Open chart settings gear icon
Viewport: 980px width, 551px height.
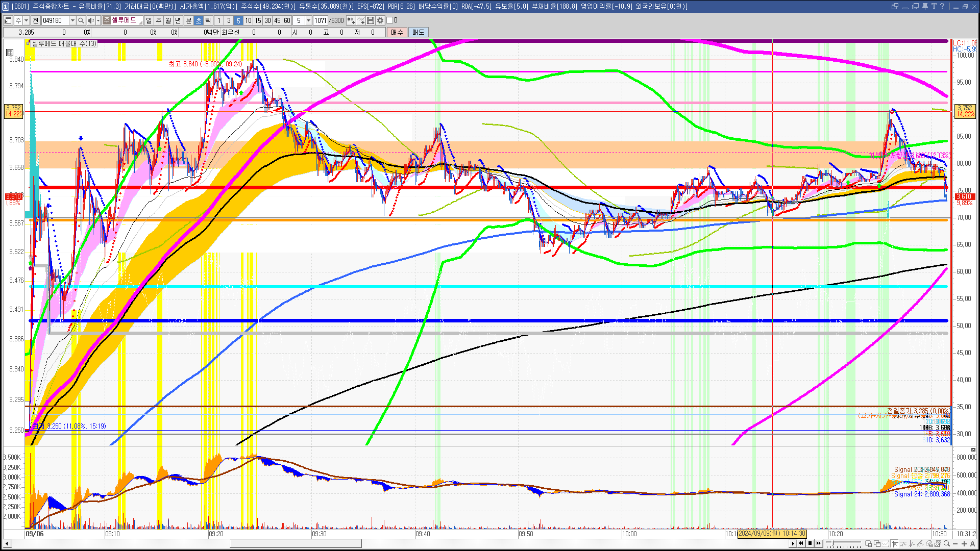pos(380,20)
